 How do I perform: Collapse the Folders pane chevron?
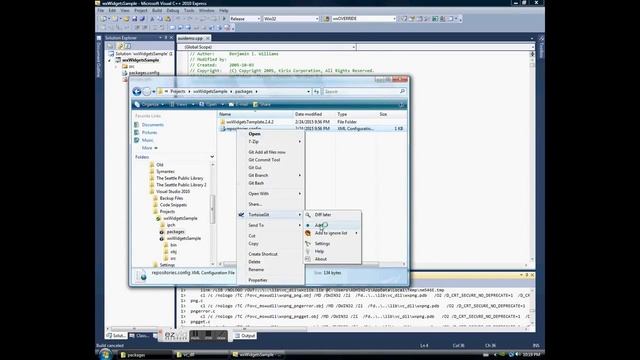click(x=212, y=157)
